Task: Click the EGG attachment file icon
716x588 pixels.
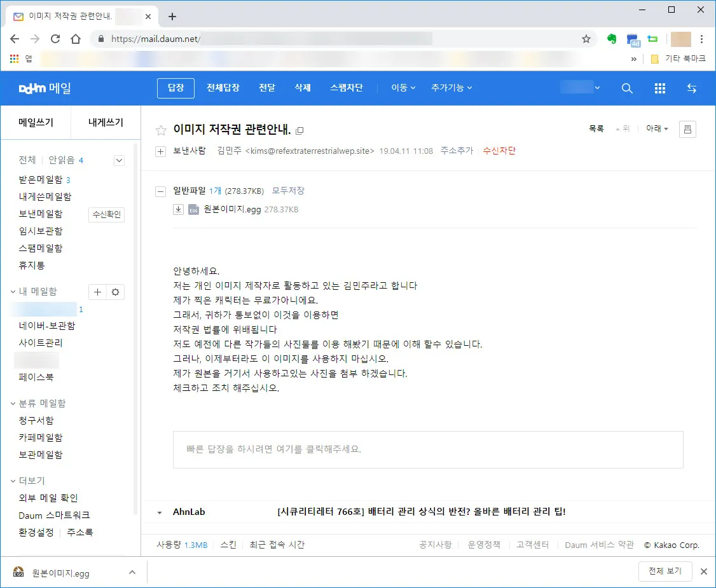Action: pos(193,209)
